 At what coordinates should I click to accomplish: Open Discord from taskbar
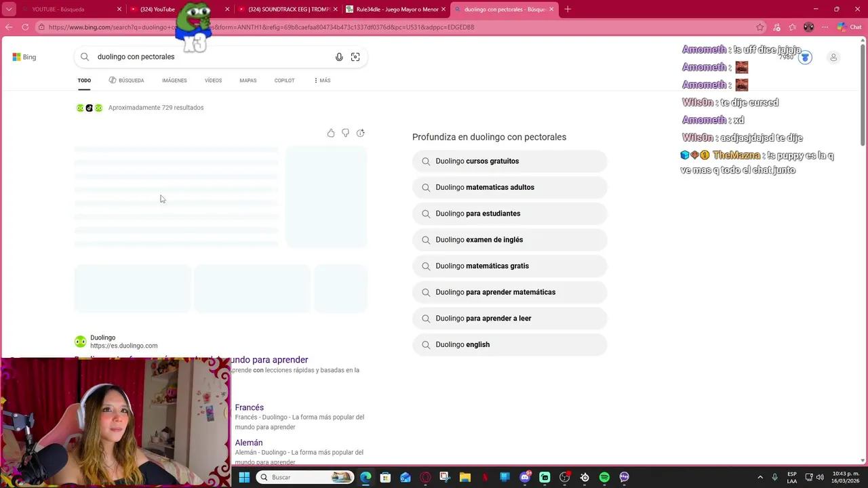coord(525,477)
